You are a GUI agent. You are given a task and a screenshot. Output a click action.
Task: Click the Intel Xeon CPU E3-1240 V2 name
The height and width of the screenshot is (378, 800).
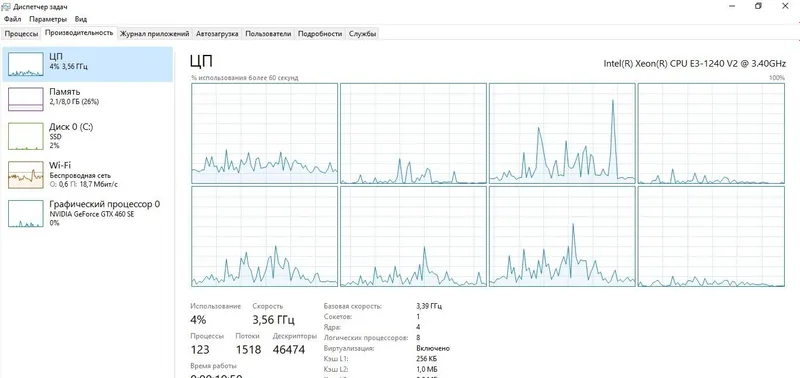coord(694,63)
